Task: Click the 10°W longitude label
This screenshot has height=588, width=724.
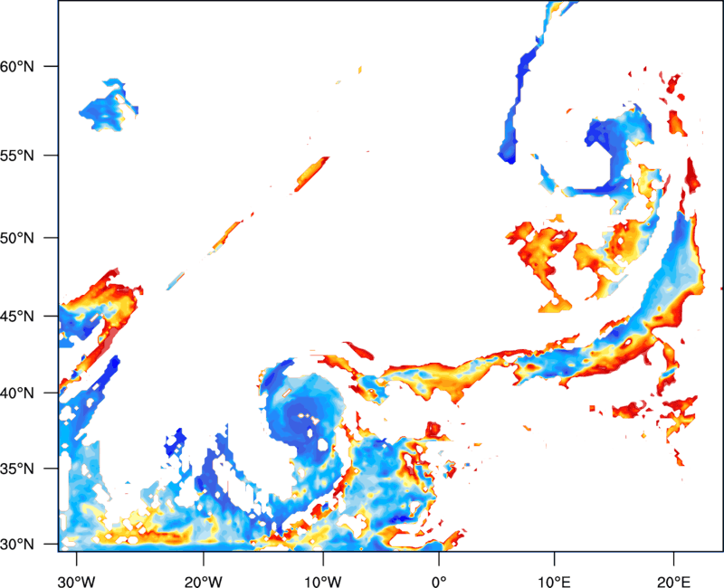Action: pos(323,582)
